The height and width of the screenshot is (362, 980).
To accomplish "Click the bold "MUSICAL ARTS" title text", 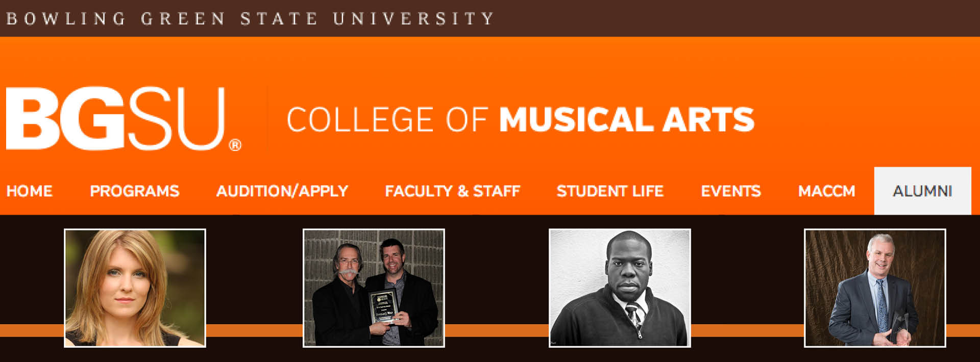I will pos(626,120).
